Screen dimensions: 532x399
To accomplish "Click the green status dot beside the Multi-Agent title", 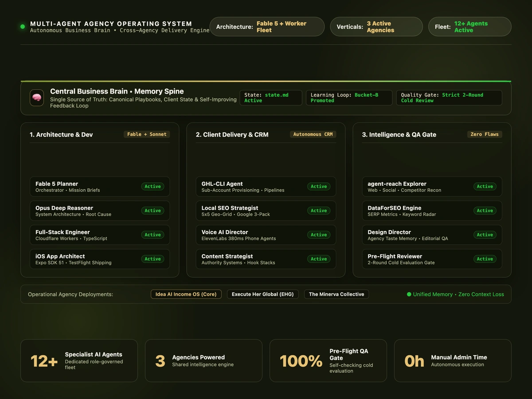I will pyautogui.click(x=23, y=27).
